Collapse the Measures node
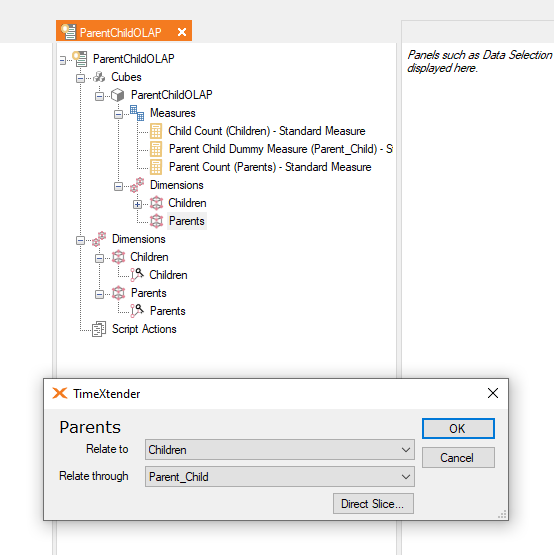Viewport: 554px width, 555px height. [118, 114]
